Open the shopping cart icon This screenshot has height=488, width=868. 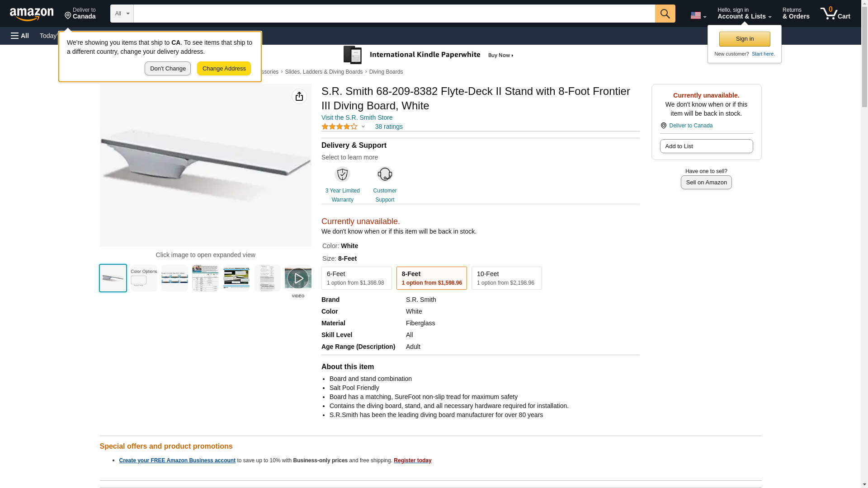[x=835, y=14]
